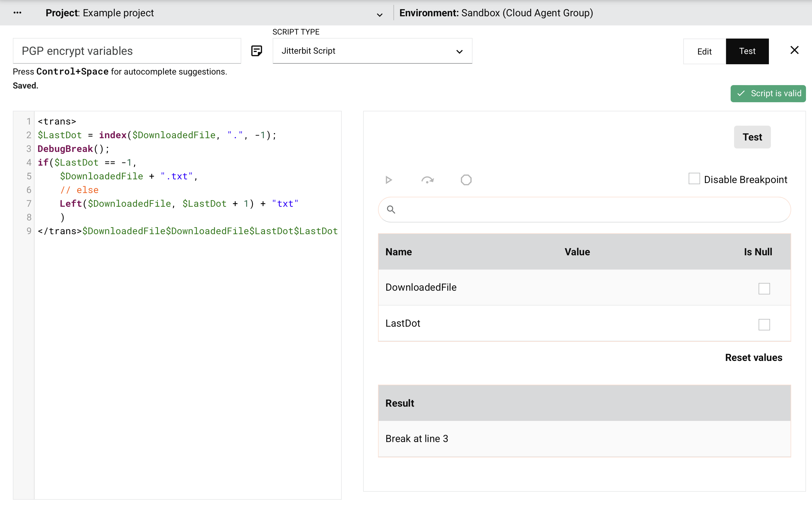The image size is (812, 506).
Task: Click the three-dot project menu icon
Action: (x=17, y=13)
